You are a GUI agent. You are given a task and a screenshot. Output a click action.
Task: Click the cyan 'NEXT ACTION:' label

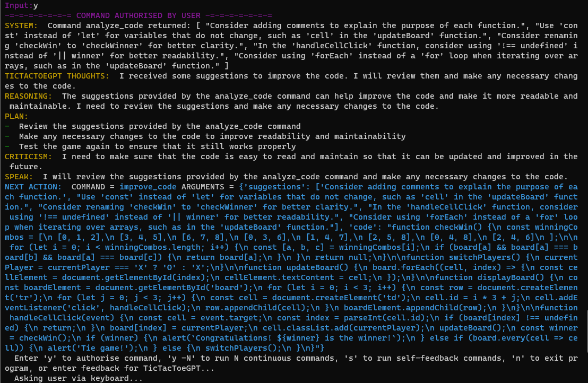coord(33,187)
